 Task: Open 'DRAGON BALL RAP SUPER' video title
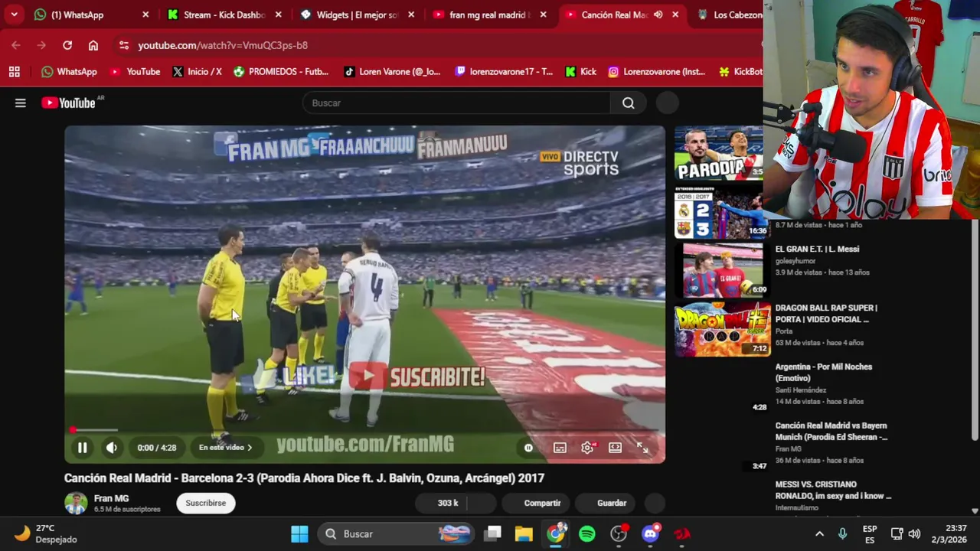pos(826,313)
